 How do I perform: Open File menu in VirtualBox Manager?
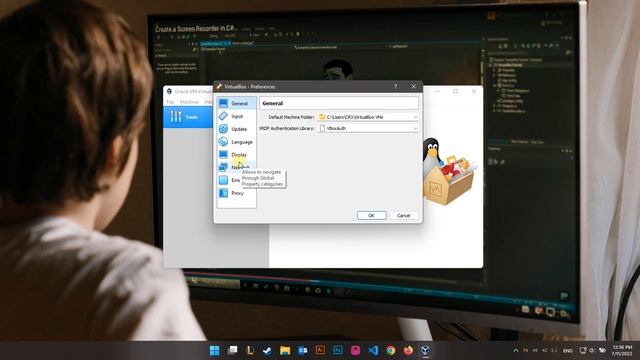(170, 102)
